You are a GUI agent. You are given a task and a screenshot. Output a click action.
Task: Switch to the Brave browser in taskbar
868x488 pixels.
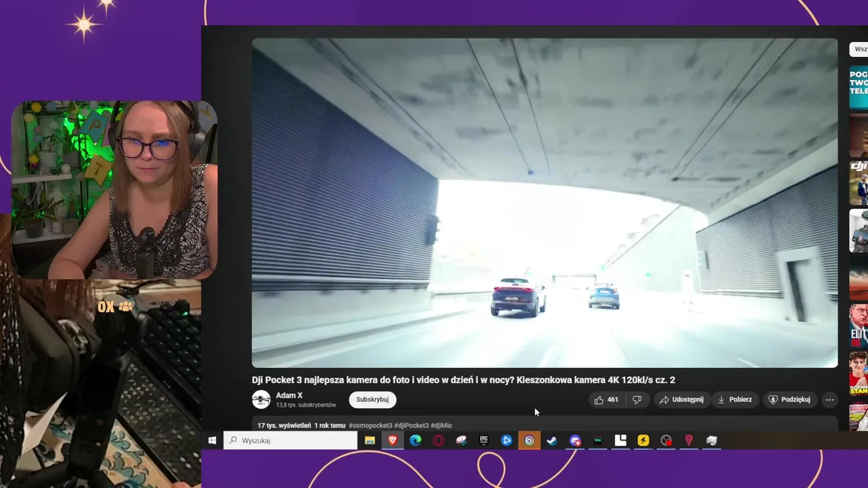click(393, 441)
